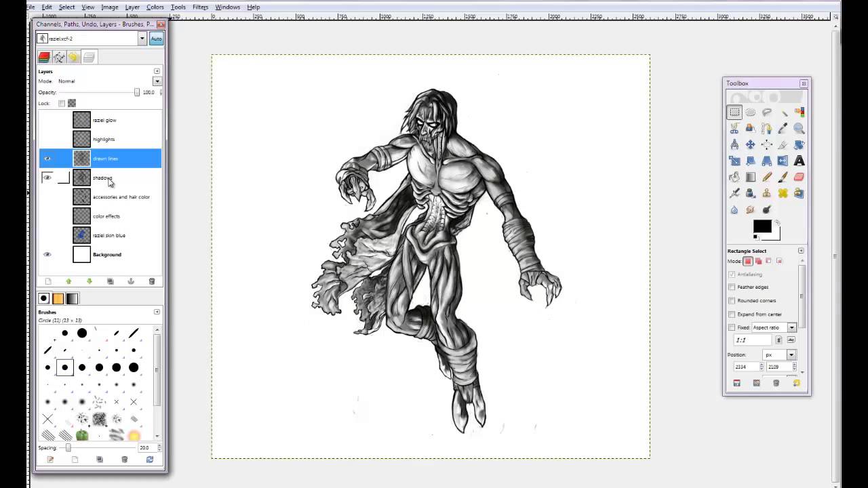Enable the Rounded corners checkbox

[x=732, y=300]
